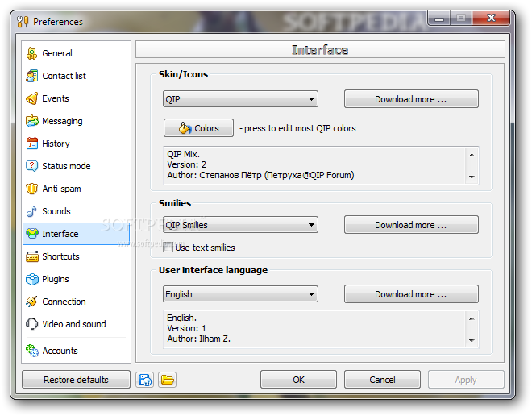This screenshot has width=532, height=416.
Task: Click the open folder icon button
Action: [x=168, y=380]
